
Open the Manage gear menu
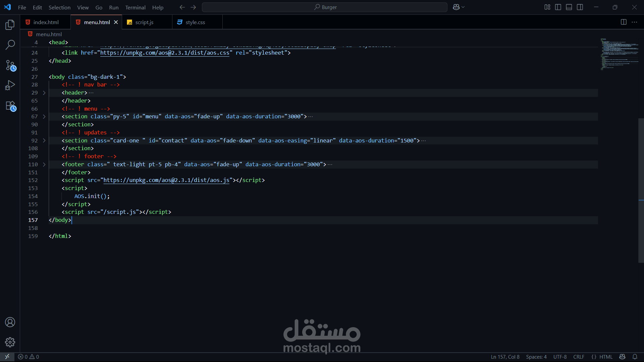point(10,342)
